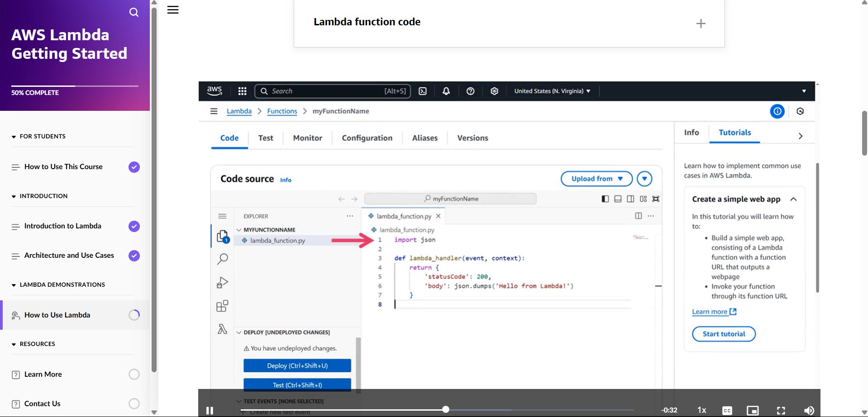This screenshot has width=868, height=417.
Task: Switch to the Versions tab
Action: (x=472, y=138)
